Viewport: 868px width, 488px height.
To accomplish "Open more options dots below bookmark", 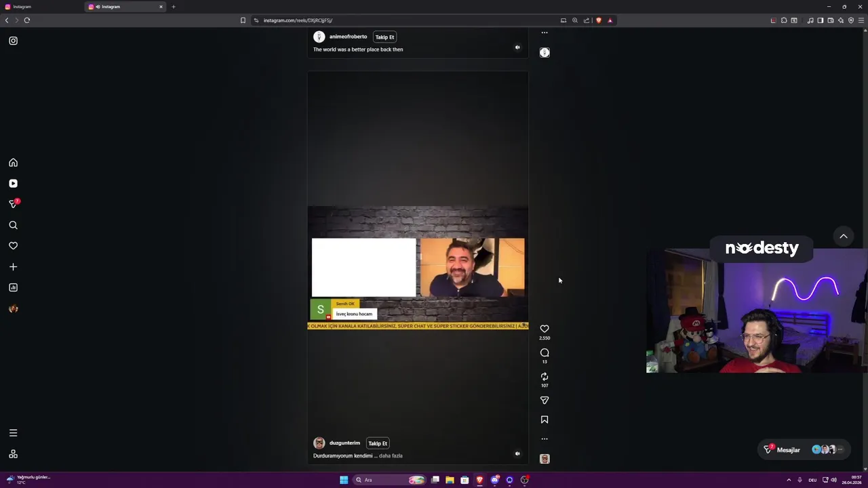I will pyautogui.click(x=545, y=439).
